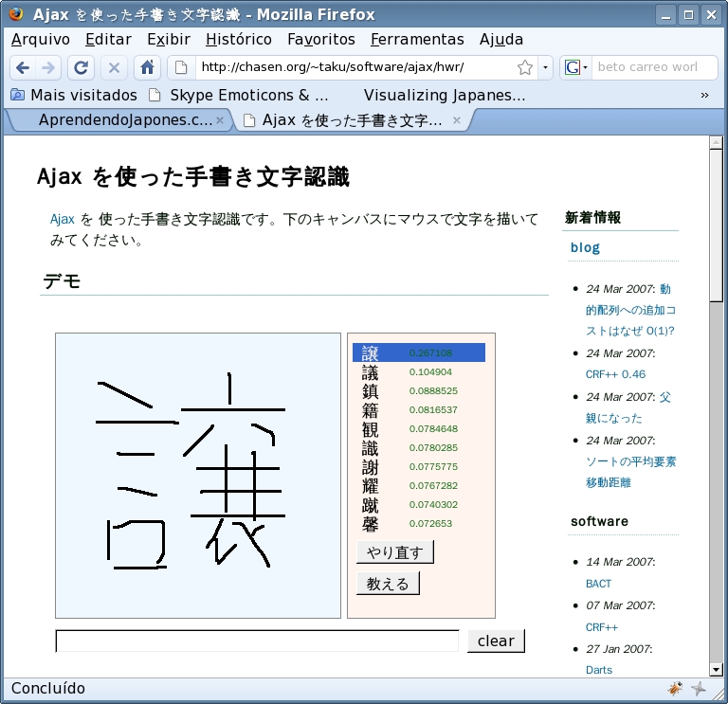Click the Forward navigation arrow
Image resolution: width=728 pixels, height=704 pixels.
(48, 67)
